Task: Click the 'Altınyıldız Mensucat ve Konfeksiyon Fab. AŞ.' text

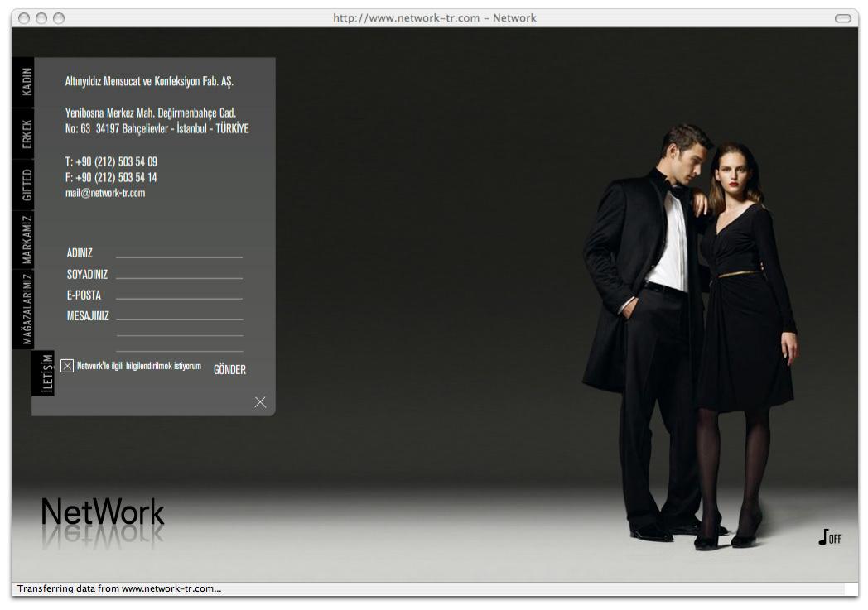Action: pyautogui.click(x=149, y=81)
